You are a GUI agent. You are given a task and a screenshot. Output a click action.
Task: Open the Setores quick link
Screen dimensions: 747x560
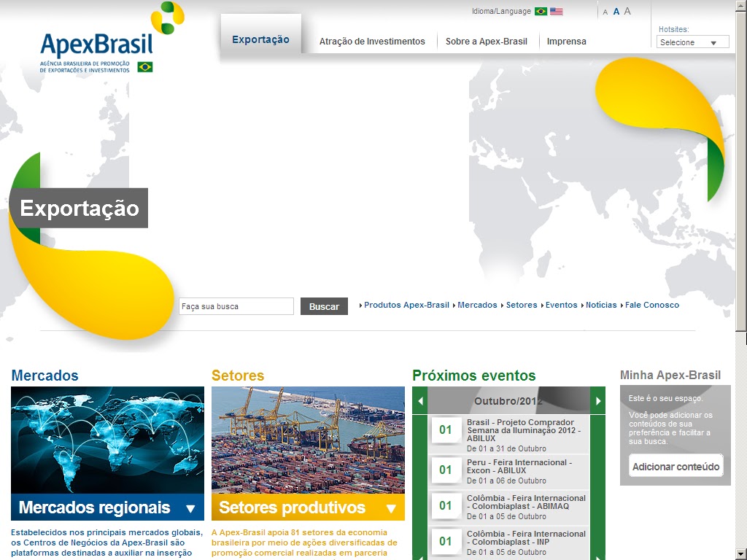pyautogui.click(x=521, y=305)
